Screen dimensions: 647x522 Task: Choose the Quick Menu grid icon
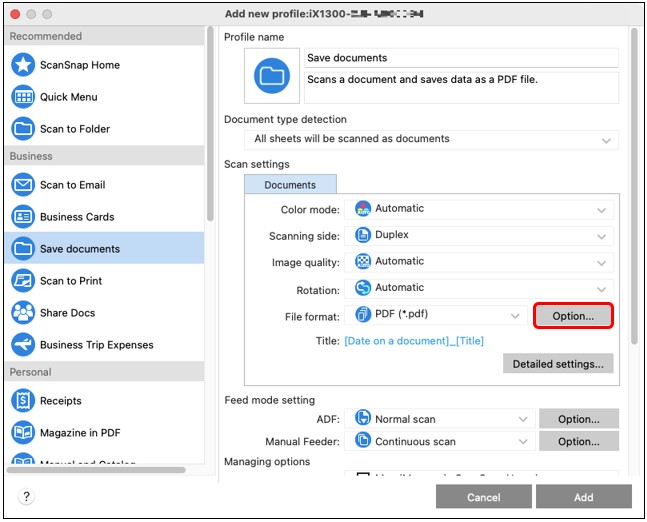pyautogui.click(x=23, y=97)
